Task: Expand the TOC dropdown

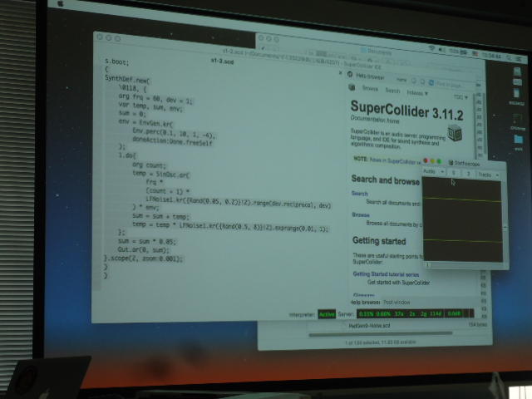Action: coord(461,97)
